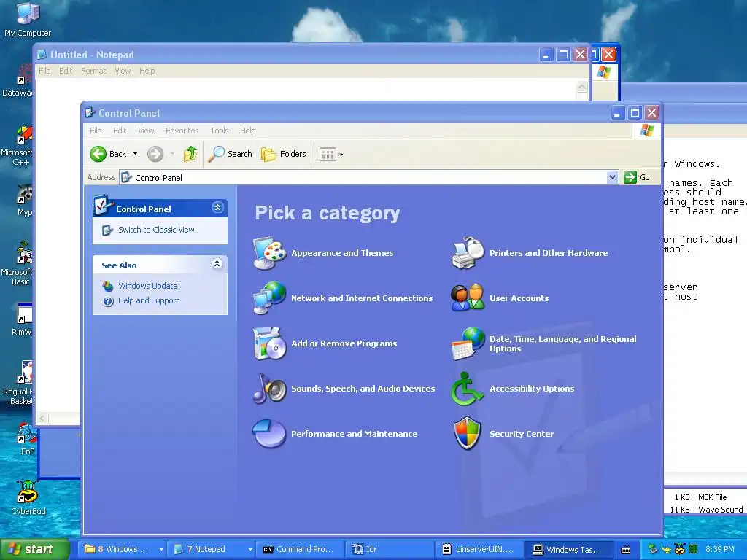Open the File menu in Notepad window
Screen dimensions: 747x560
click(44, 71)
